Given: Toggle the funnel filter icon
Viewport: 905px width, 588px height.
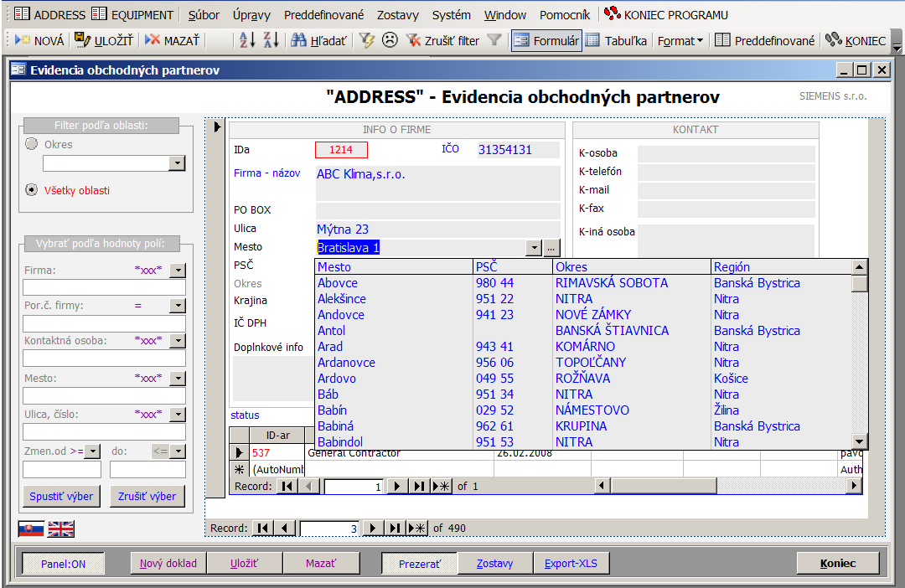Looking at the screenshot, I should click(x=494, y=40).
